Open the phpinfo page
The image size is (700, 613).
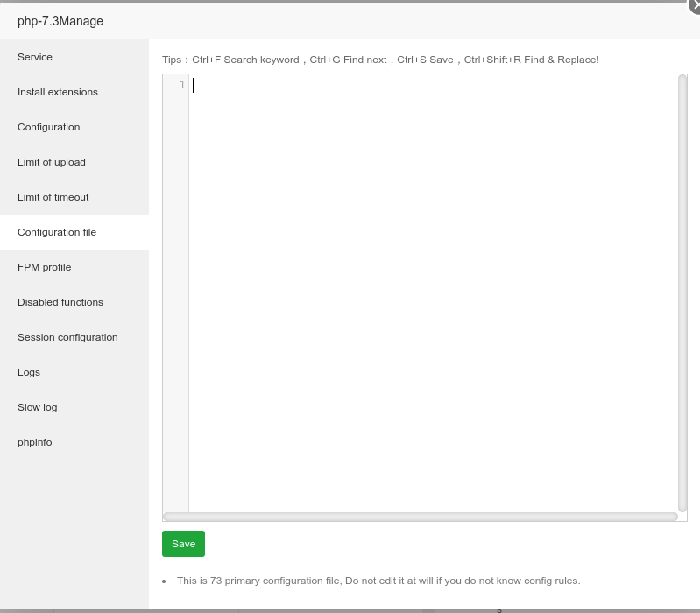[35, 442]
